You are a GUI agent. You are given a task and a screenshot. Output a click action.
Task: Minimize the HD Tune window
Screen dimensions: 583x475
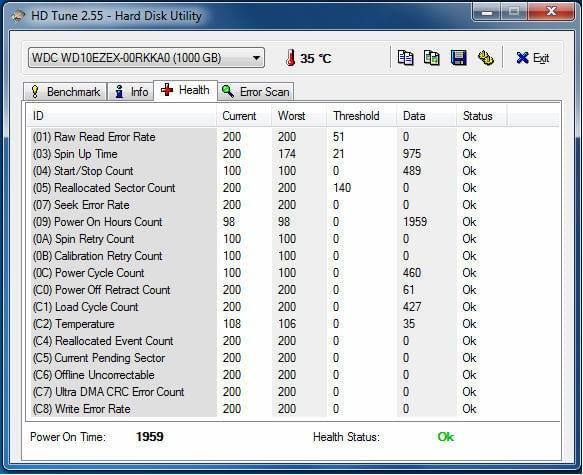point(487,12)
